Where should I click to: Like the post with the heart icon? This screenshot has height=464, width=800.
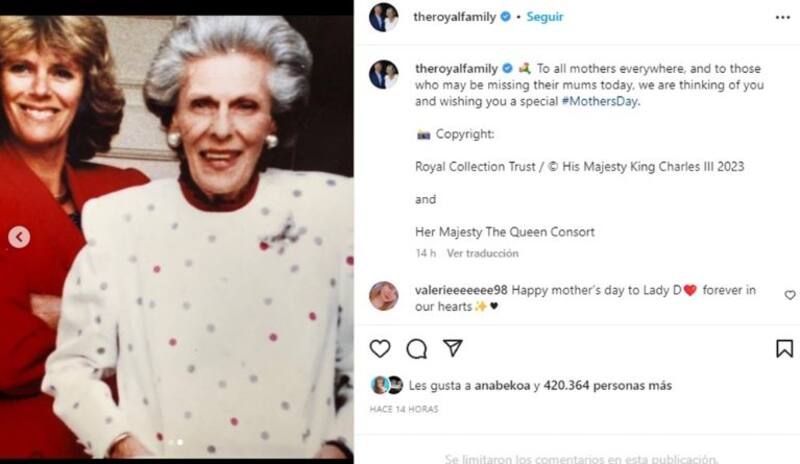click(380, 348)
